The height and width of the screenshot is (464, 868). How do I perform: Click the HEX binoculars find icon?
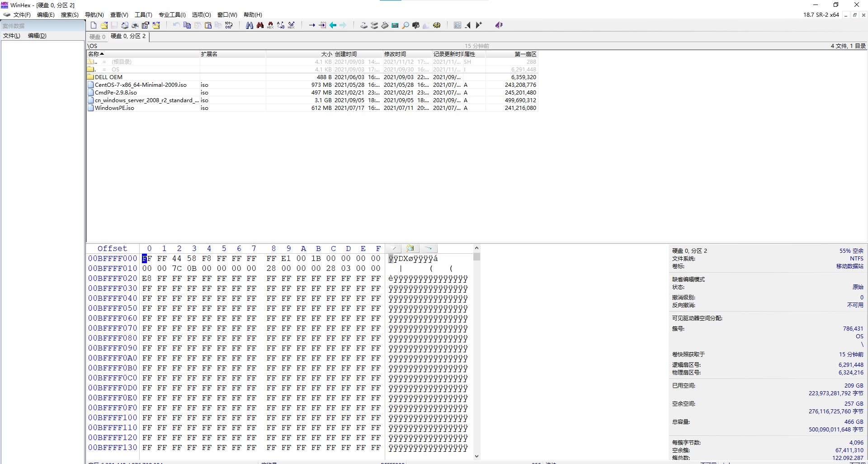click(x=270, y=25)
